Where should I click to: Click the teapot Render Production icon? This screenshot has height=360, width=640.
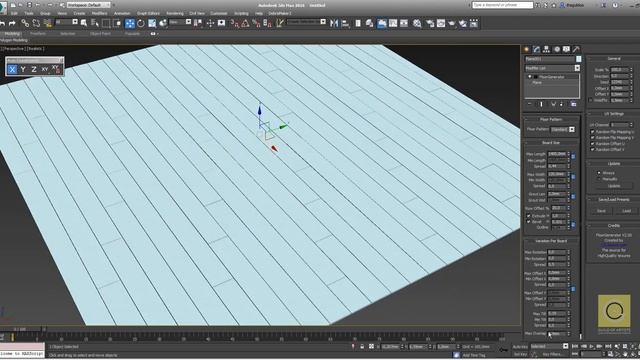coord(452,23)
